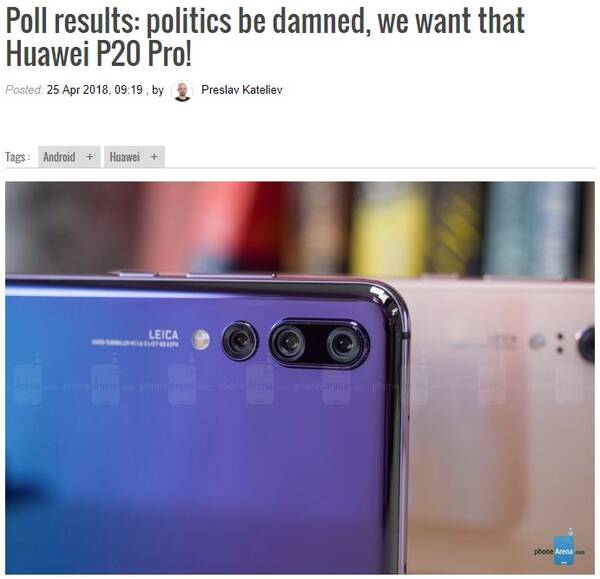
Task: Click the plus icon beside Android tag
Action: tap(90, 157)
